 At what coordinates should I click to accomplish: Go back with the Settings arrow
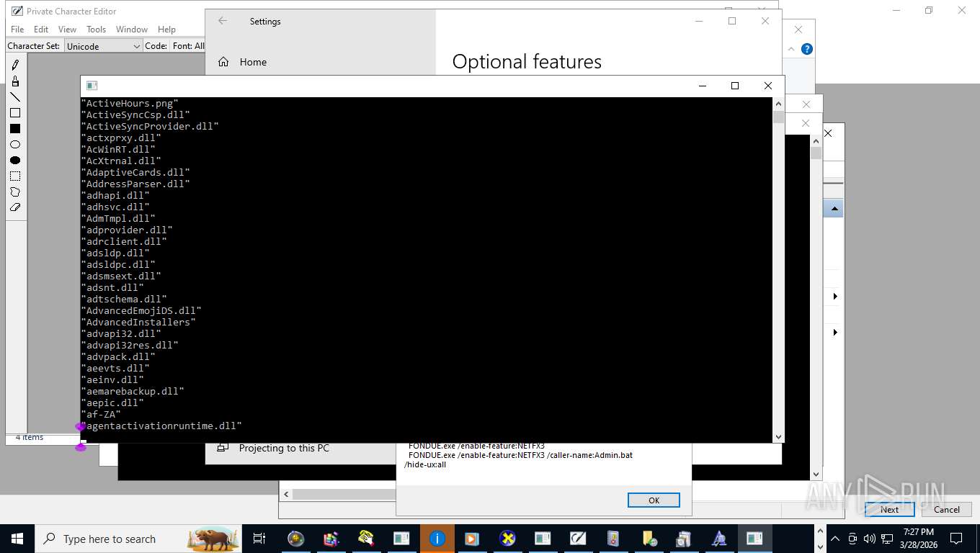click(223, 21)
